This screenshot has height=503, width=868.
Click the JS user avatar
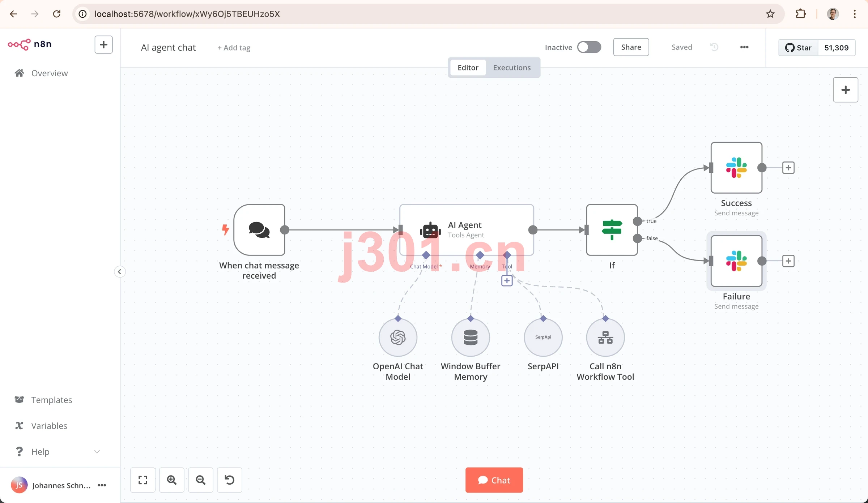pos(19,485)
